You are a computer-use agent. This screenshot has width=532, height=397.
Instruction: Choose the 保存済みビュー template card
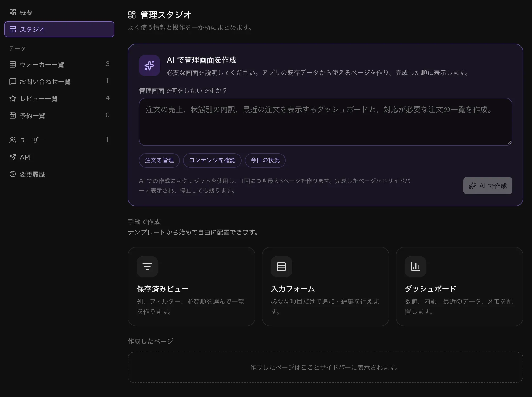pos(192,287)
